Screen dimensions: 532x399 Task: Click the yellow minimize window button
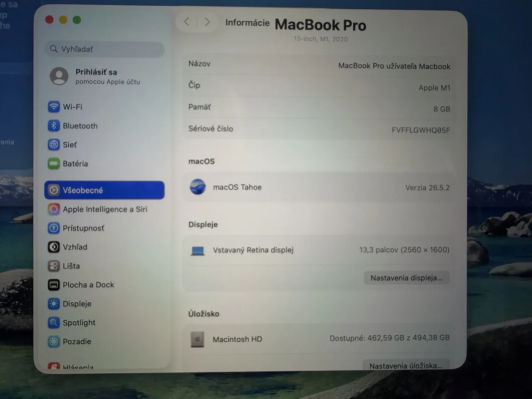coord(63,20)
